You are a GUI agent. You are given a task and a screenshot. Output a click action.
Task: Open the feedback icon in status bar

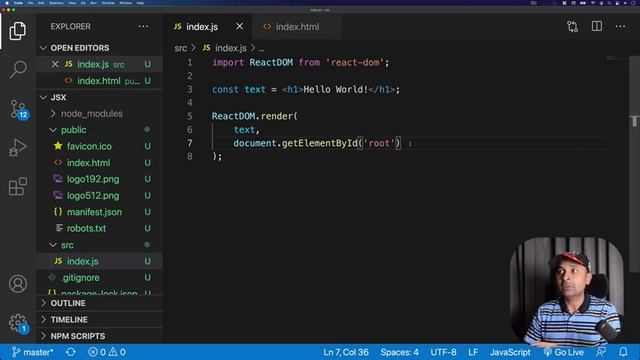pos(601,352)
